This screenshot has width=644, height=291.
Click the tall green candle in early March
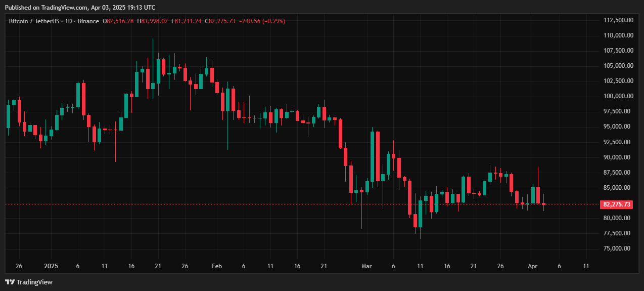[373, 156]
